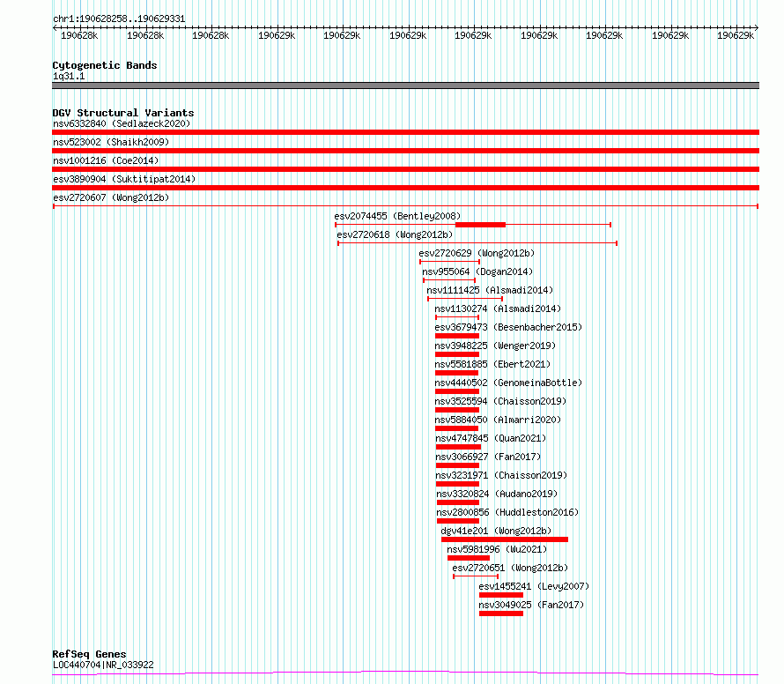
Task: Select the esv2720607 (Wong2012b) label
Action: click(x=111, y=197)
